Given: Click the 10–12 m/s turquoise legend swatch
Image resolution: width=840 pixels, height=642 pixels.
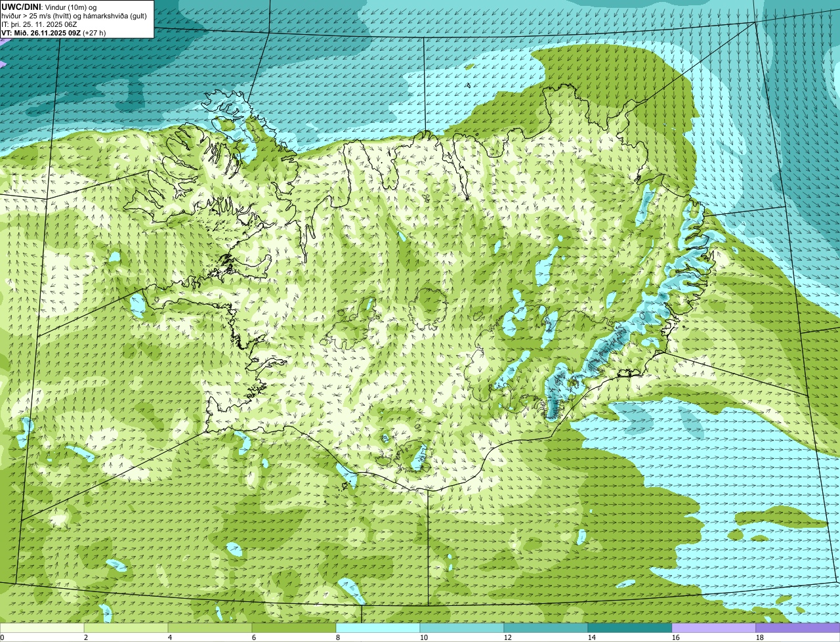Looking at the screenshot, I should (x=462, y=628).
